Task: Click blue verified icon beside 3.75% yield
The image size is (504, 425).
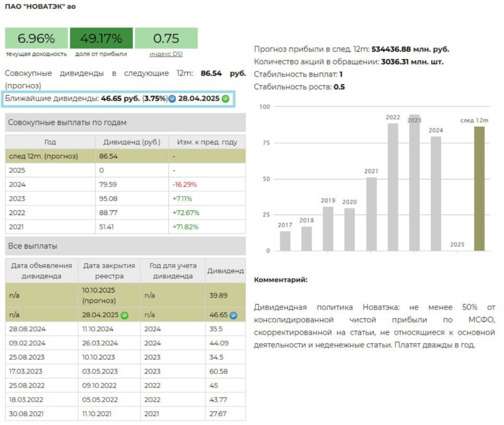Action: coord(172,99)
